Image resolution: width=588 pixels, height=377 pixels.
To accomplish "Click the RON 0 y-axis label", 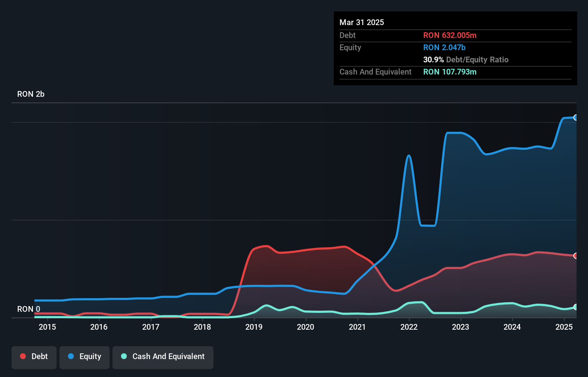I will [x=29, y=309].
